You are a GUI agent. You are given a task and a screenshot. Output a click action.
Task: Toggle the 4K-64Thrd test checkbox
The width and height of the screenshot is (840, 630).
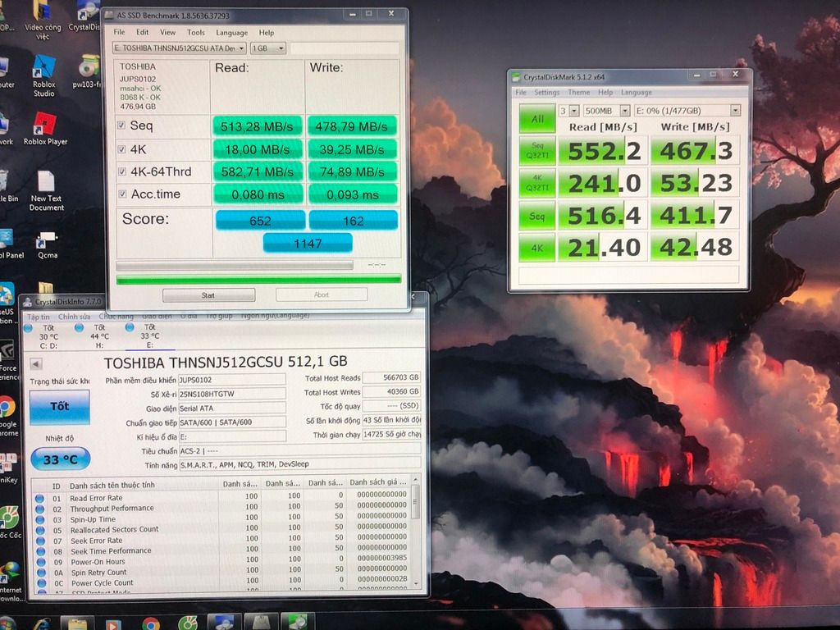pos(122,171)
